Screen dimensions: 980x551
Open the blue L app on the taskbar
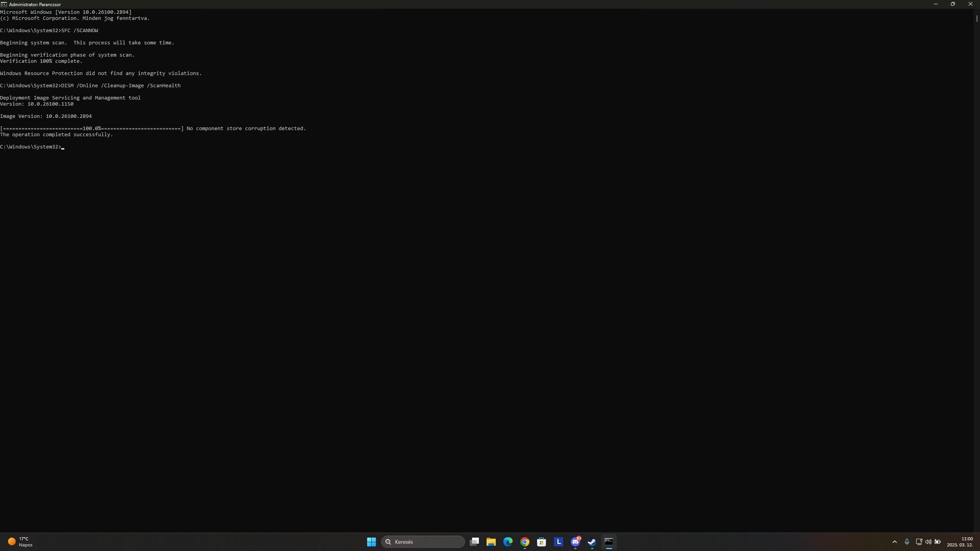pos(558,542)
